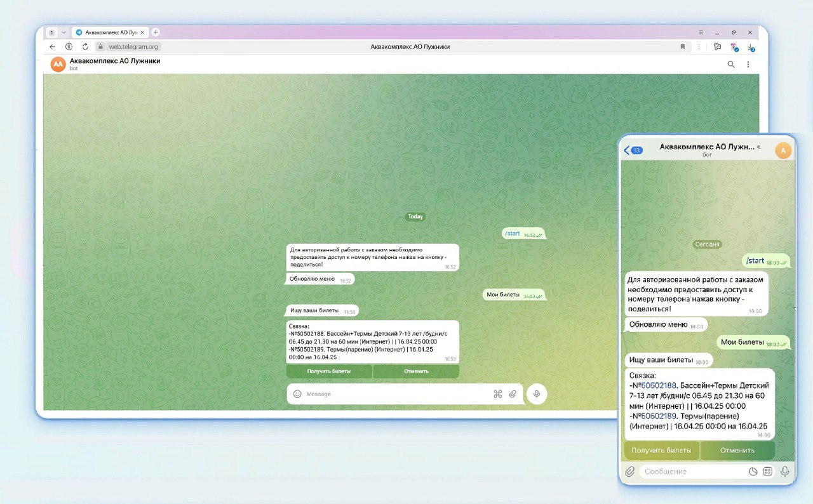
Task: Tap Получить билеты in mobile chat
Action: (x=662, y=451)
